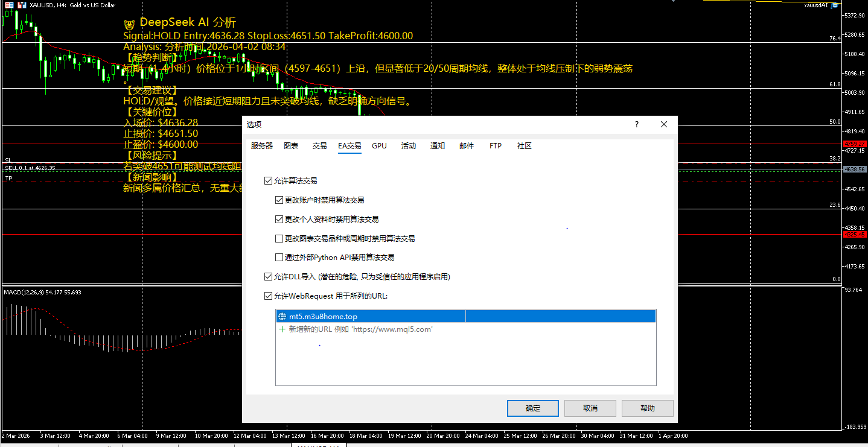868x447 pixels.
Task: Switch to the 服务器 tab
Action: pos(261,145)
